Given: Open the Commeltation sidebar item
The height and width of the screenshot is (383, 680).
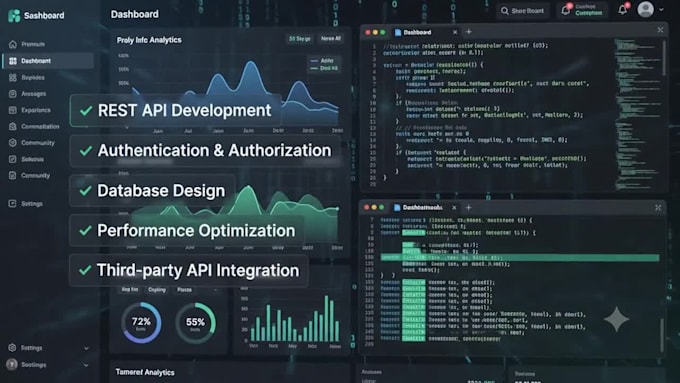Looking at the screenshot, I should tap(34, 126).
